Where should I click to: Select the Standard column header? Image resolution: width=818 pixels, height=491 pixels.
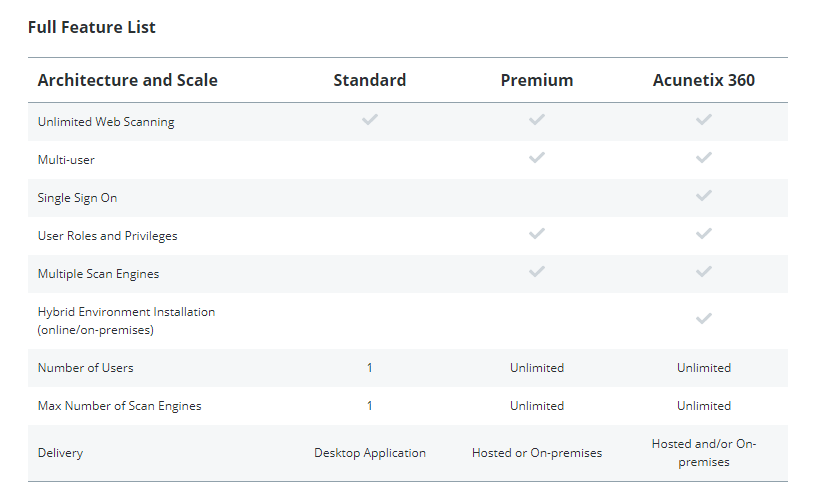(x=369, y=80)
